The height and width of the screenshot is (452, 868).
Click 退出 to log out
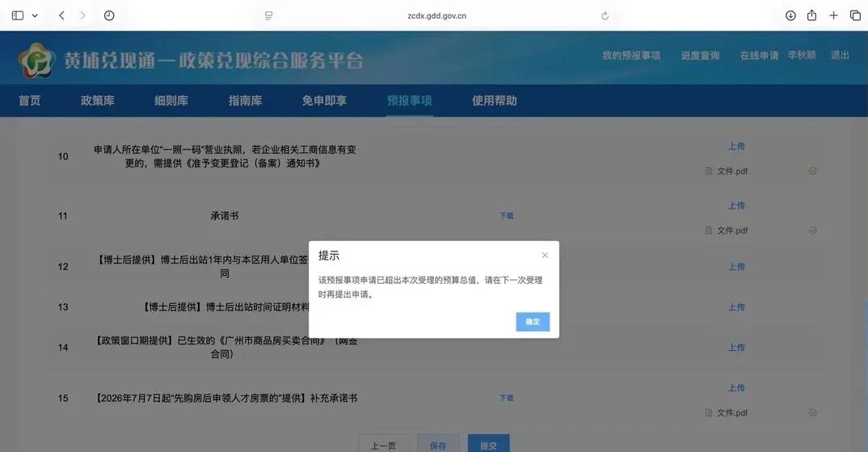pyautogui.click(x=839, y=55)
